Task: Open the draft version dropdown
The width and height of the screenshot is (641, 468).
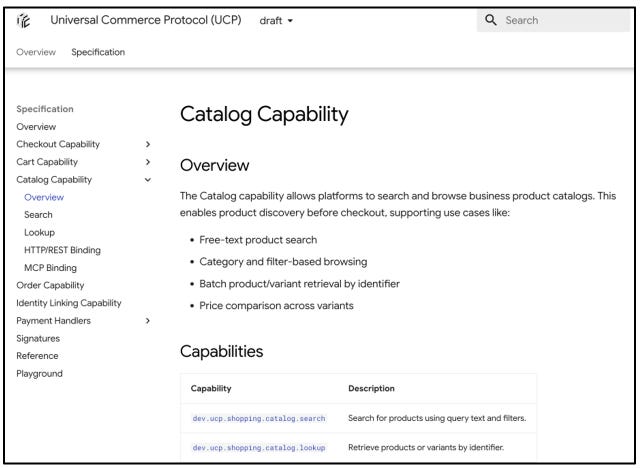Action: coord(276,20)
